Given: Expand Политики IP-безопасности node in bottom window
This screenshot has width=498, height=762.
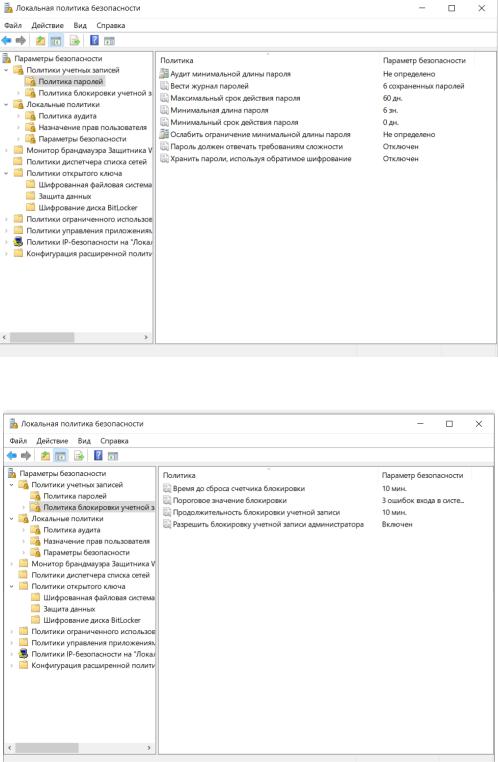Looking at the screenshot, I should click(x=12, y=654).
